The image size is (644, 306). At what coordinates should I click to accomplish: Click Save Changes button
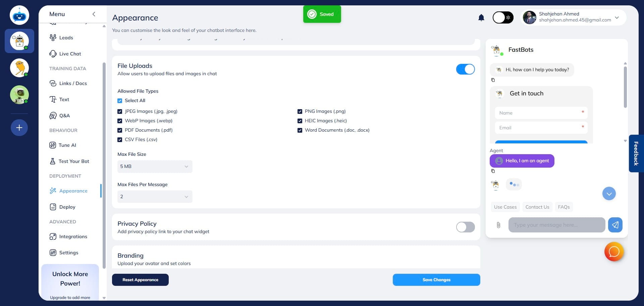[x=436, y=280]
